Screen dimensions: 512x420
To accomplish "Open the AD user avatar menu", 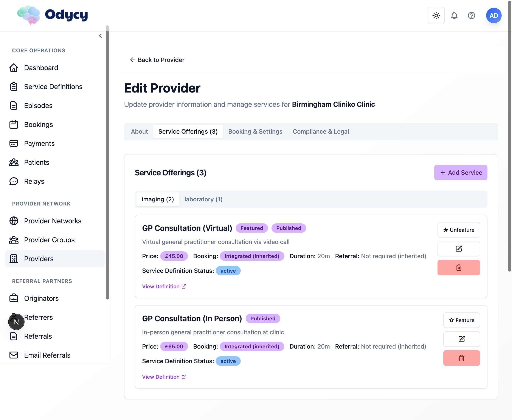I will pos(494,16).
